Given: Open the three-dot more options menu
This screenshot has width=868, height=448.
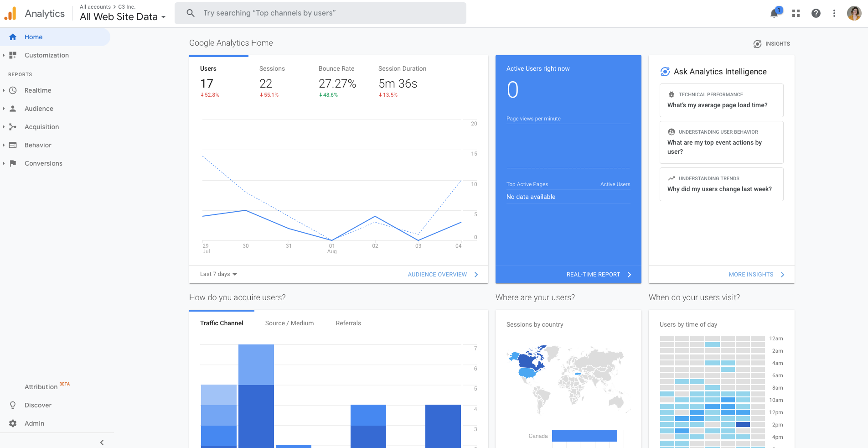Looking at the screenshot, I should (834, 14).
